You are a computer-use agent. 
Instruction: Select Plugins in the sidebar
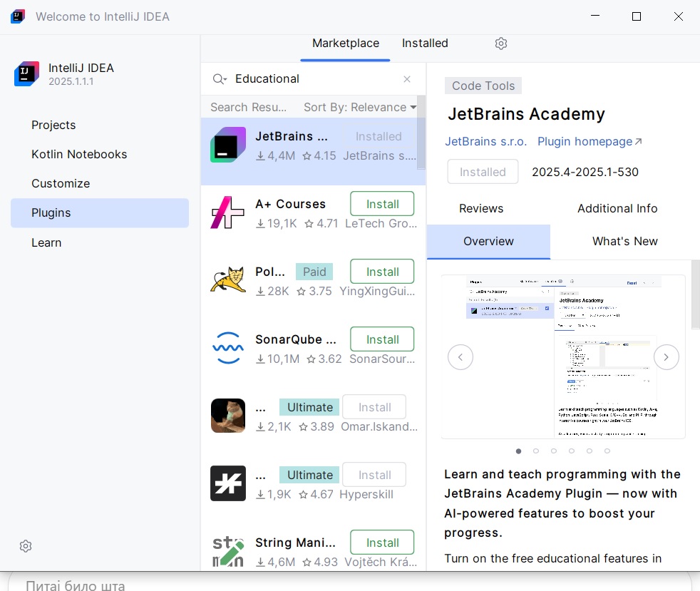[x=100, y=213]
